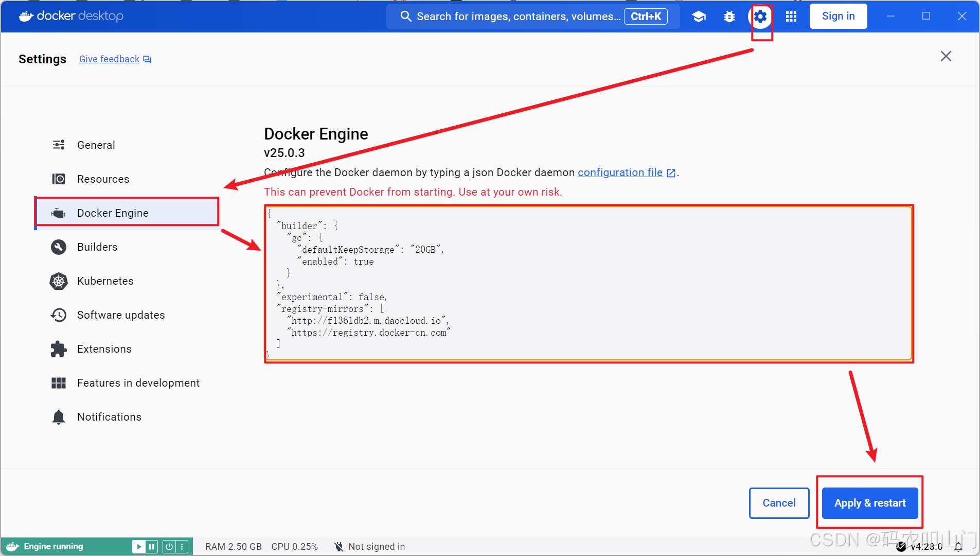Click the Docker Engine icon in sidebar
The image size is (980, 556).
[59, 213]
